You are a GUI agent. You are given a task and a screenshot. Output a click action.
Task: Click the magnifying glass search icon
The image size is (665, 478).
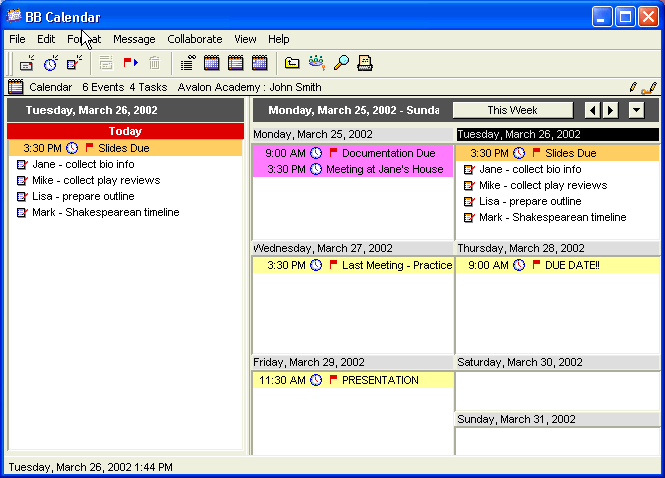tap(341, 63)
